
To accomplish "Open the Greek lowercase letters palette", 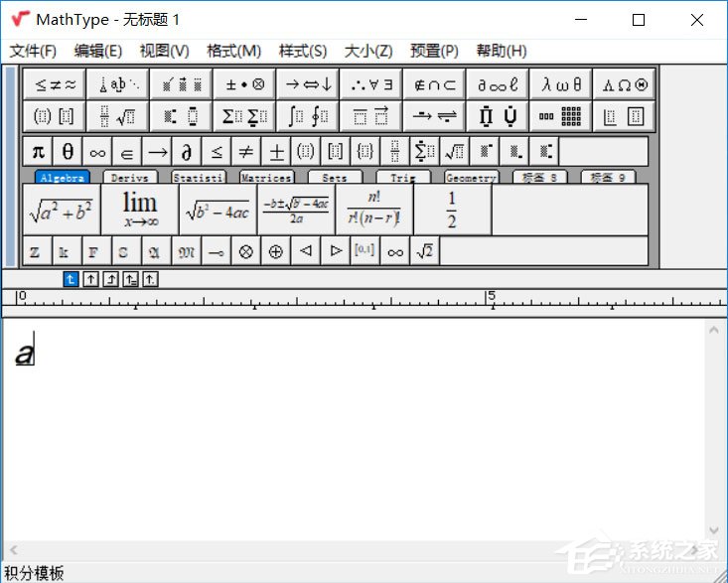I will (x=561, y=84).
